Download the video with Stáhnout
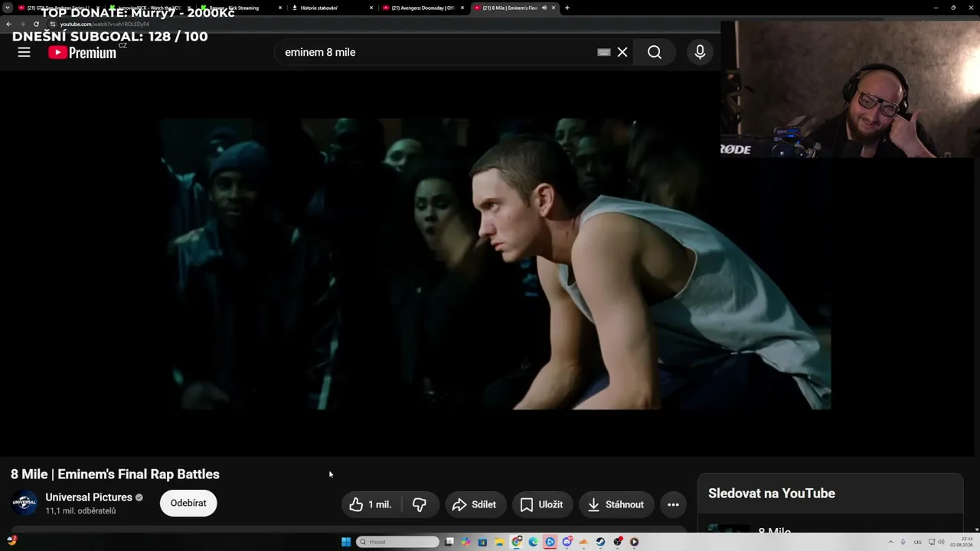 (x=616, y=504)
